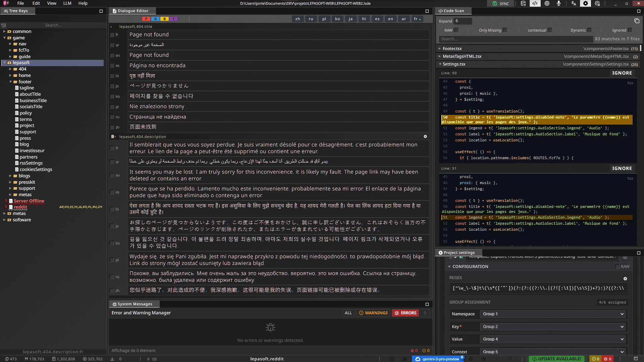This screenshot has width=644, height=362.
Task: Collapse the CONFIGURATION section
Action: [x=449, y=267]
